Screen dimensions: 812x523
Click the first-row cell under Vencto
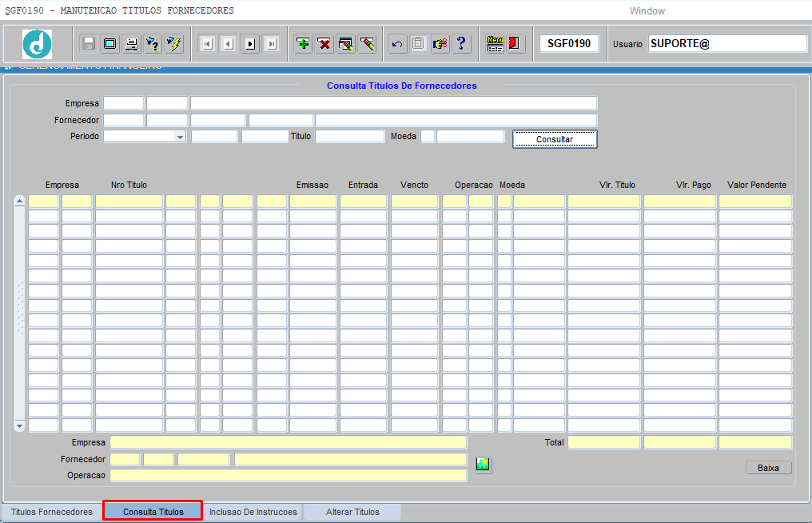tap(414, 201)
